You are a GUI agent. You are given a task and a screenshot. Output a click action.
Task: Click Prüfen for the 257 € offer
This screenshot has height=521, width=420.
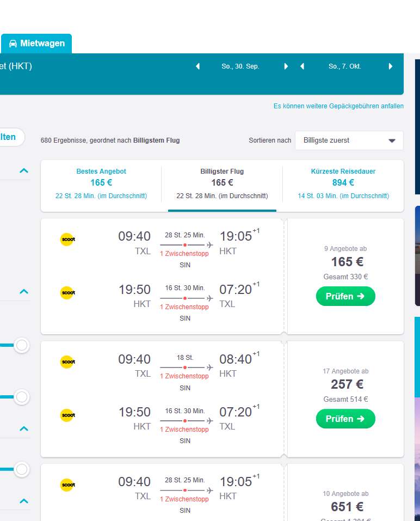(x=345, y=419)
